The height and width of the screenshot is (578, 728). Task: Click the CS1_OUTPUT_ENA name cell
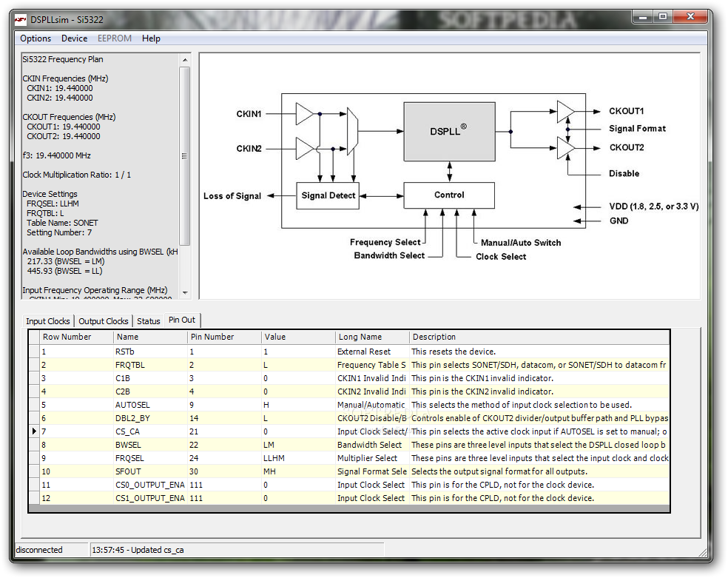click(150, 498)
